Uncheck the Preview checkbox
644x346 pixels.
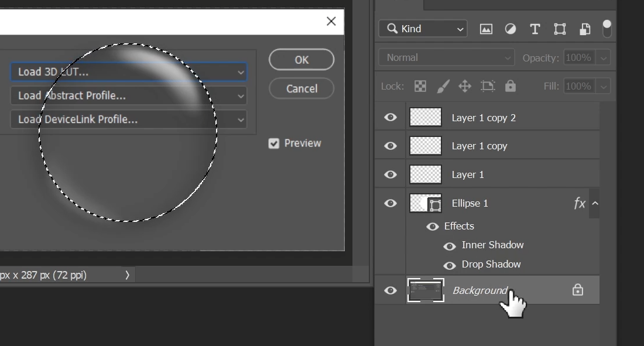[273, 143]
